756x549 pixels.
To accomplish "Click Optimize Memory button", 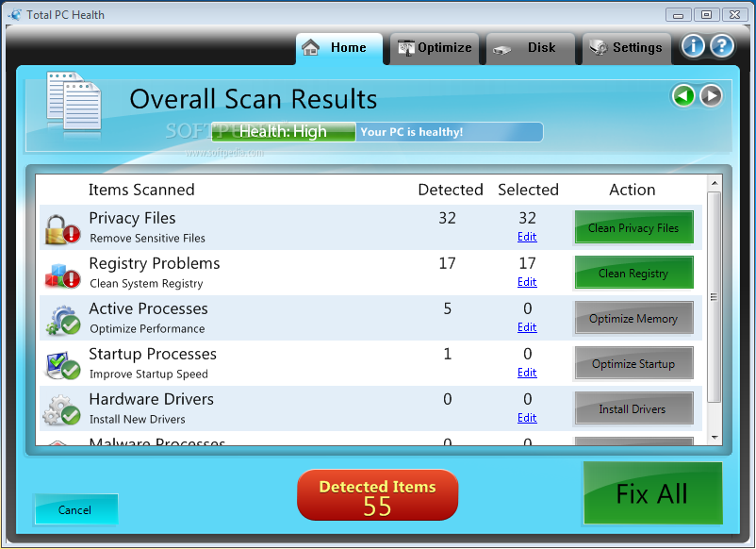I will [x=633, y=319].
